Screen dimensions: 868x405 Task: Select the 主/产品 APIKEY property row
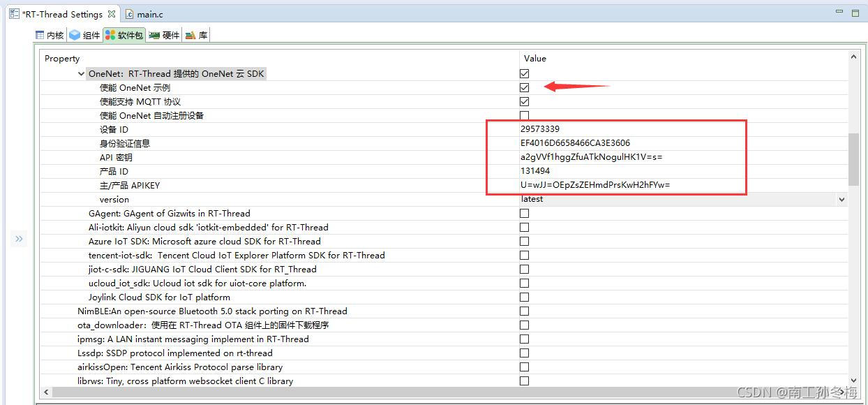pyautogui.click(x=130, y=185)
